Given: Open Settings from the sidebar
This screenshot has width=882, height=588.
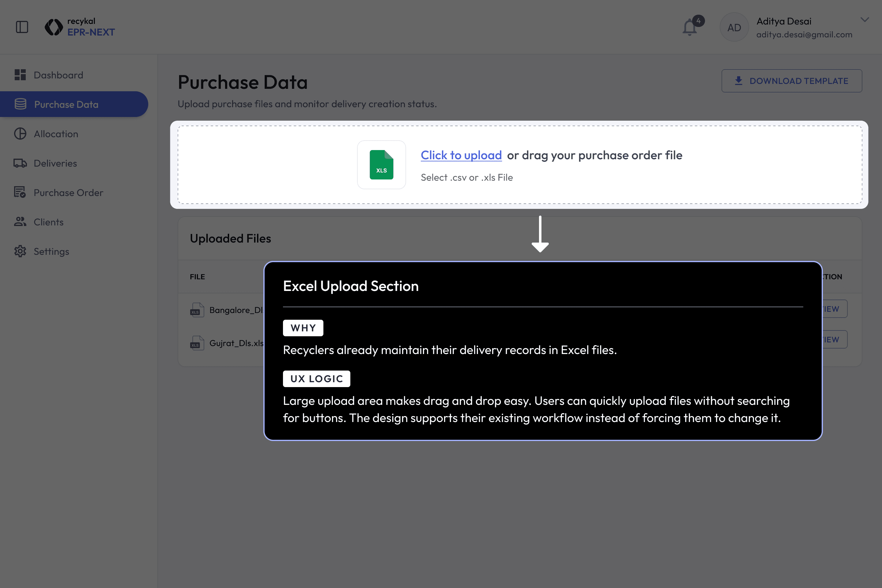Looking at the screenshot, I should click(51, 251).
